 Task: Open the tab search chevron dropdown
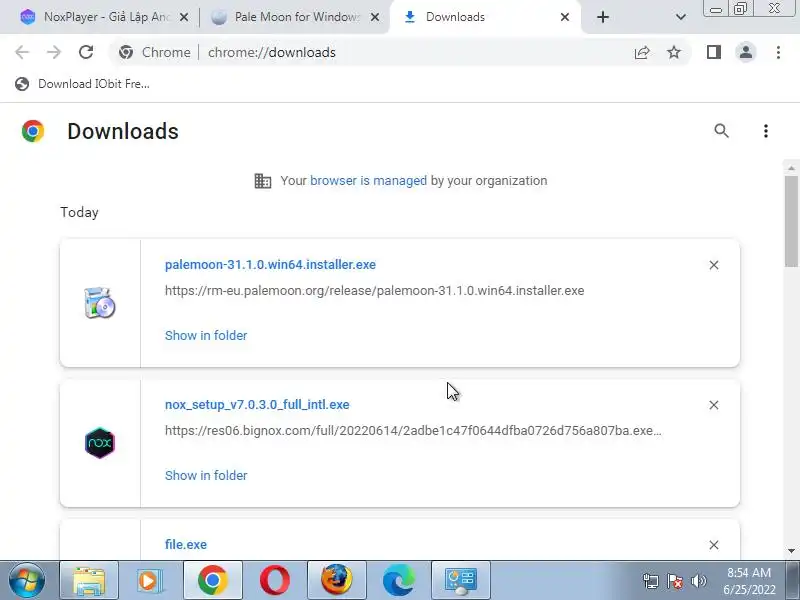click(x=681, y=17)
